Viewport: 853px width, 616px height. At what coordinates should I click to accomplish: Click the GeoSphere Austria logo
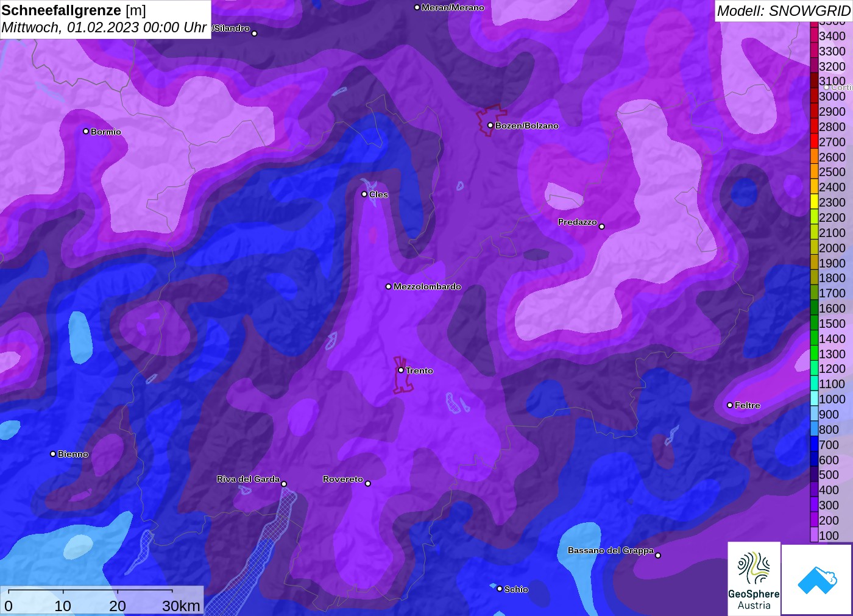point(754,578)
